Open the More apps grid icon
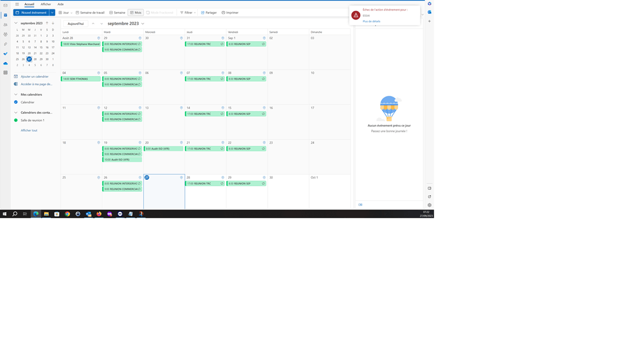Image resolution: width=644 pixels, height=362 pixels. point(6,73)
